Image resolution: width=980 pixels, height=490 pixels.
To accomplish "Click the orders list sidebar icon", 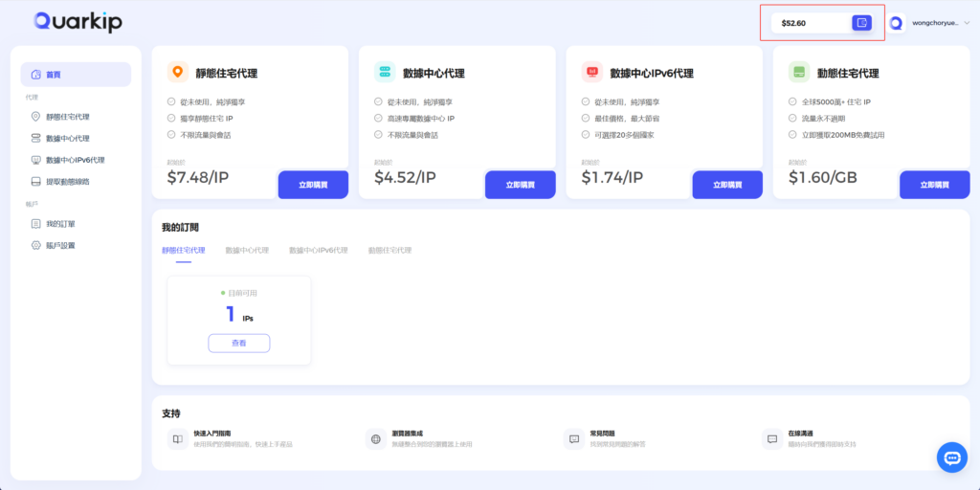I will pos(35,224).
